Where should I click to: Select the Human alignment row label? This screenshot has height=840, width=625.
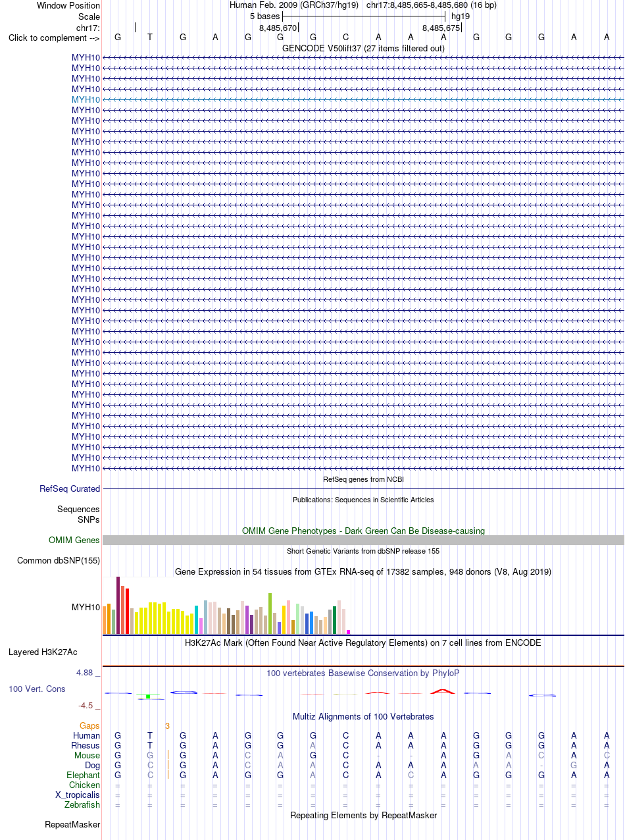pyautogui.click(x=86, y=736)
